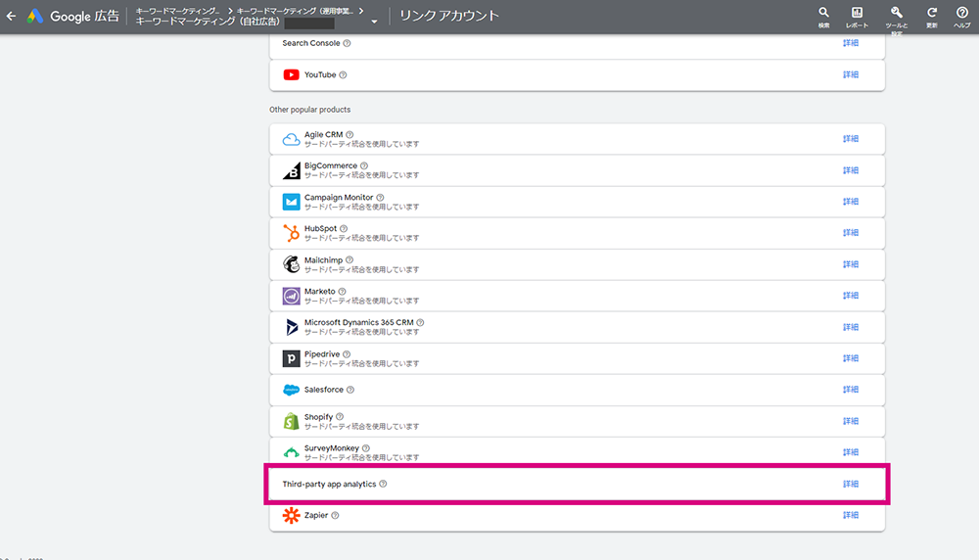
Task: Open details link for Search Console
Action: tap(851, 43)
